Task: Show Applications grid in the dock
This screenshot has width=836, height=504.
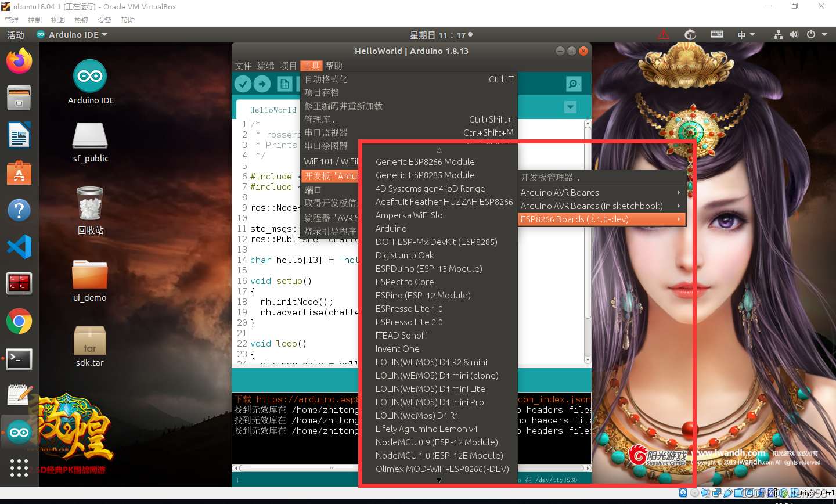Action: 19,467
